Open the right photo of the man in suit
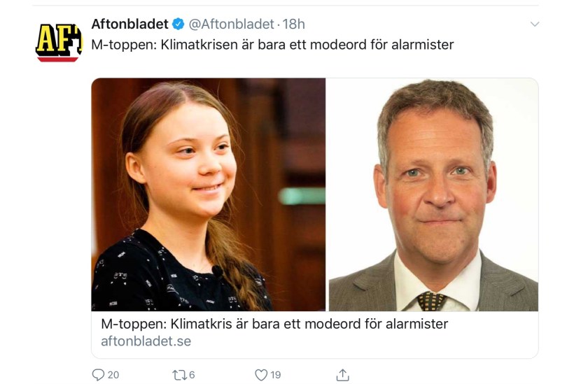 tap(433, 194)
